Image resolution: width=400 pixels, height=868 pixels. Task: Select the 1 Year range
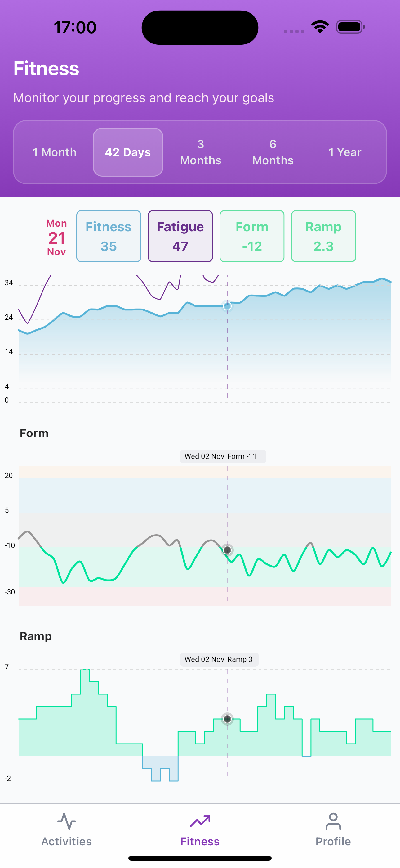coord(345,152)
